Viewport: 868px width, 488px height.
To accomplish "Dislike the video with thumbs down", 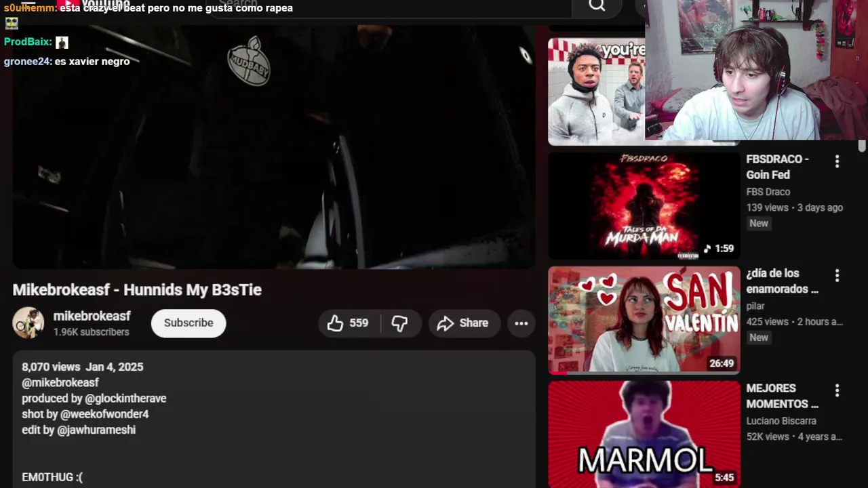I will [x=400, y=323].
